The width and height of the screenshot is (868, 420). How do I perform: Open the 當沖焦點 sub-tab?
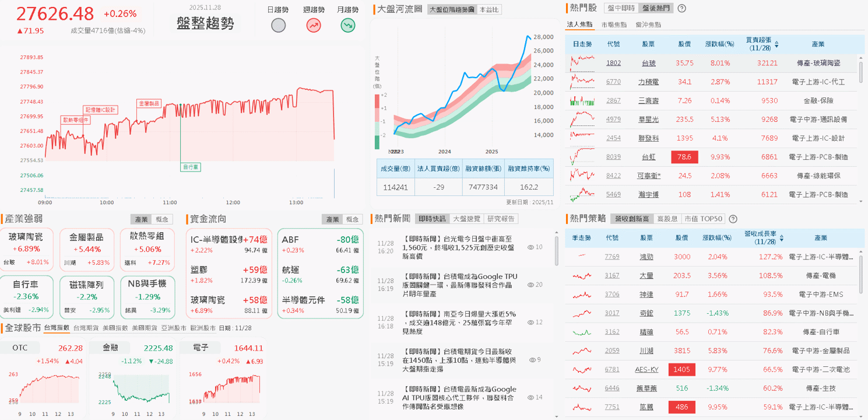click(x=648, y=24)
